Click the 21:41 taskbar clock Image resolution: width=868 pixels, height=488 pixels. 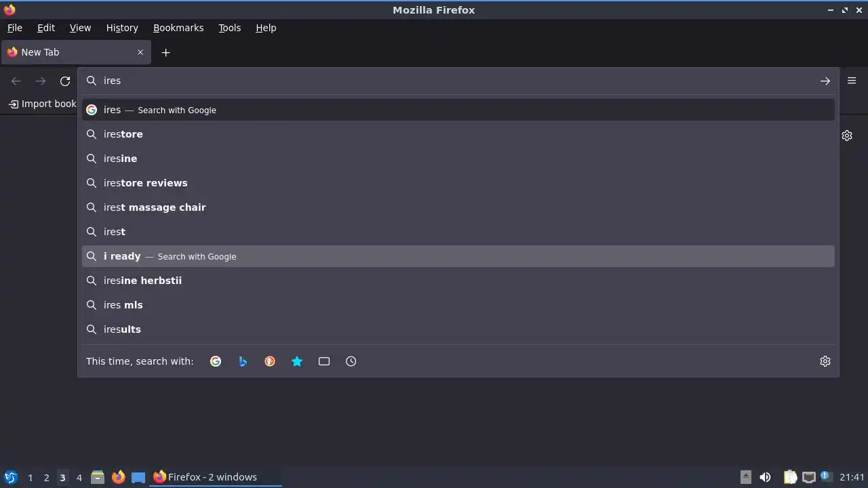[852, 477]
